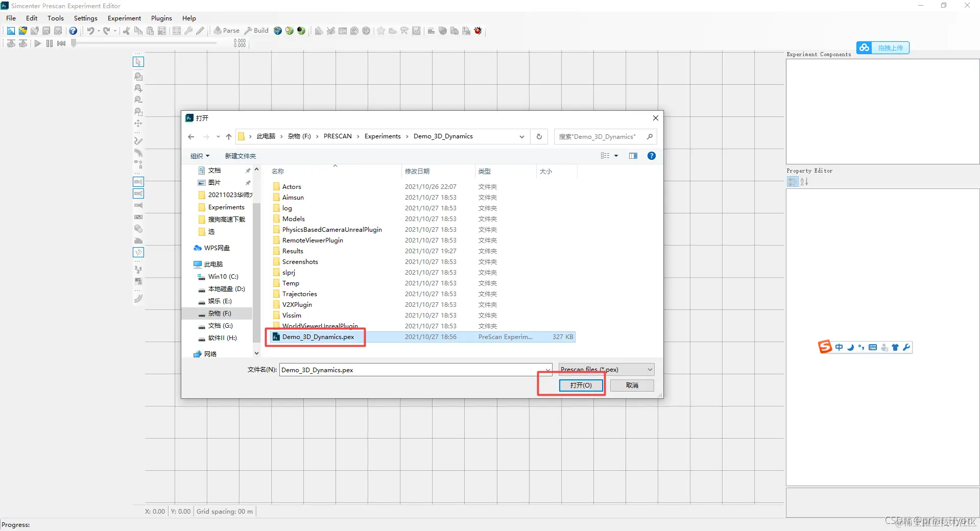This screenshot has height=531, width=980.
Task: Click the red bug debug icon
Action: tap(478, 31)
